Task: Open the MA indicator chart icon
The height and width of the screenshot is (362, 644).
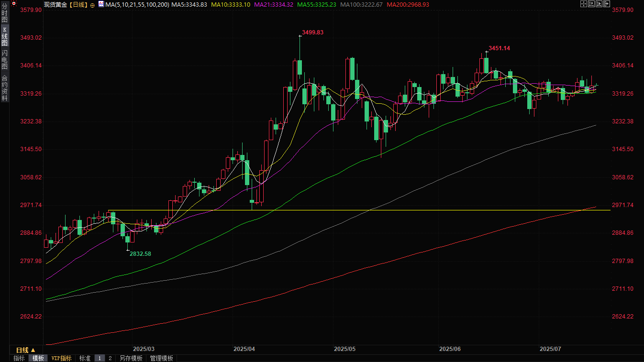Action: [101, 4]
